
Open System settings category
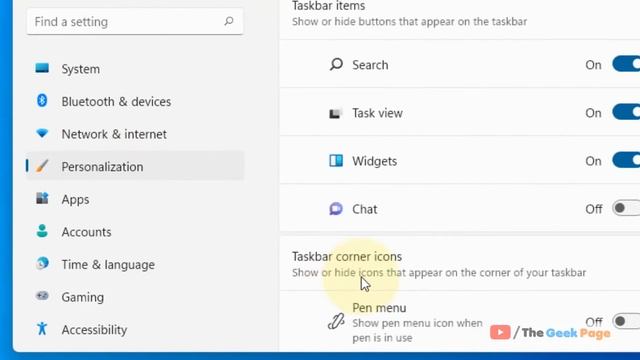point(135,69)
